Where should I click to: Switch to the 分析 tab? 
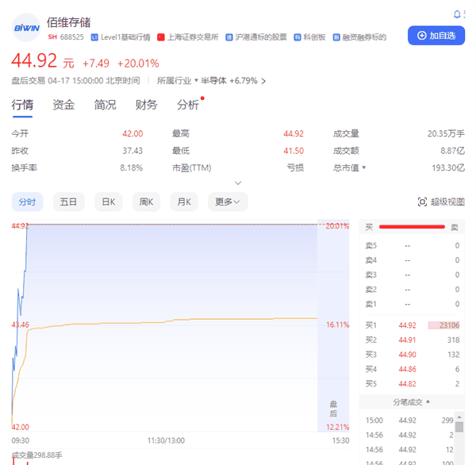pyautogui.click(x=188, y=105)
